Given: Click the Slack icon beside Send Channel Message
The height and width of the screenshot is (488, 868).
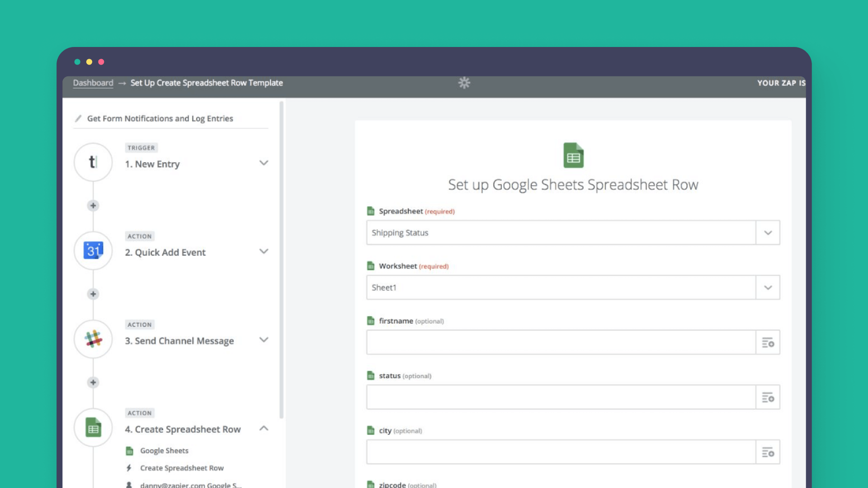Looking at the screenshot, I should pyautogui.click(x=93, y=339).
